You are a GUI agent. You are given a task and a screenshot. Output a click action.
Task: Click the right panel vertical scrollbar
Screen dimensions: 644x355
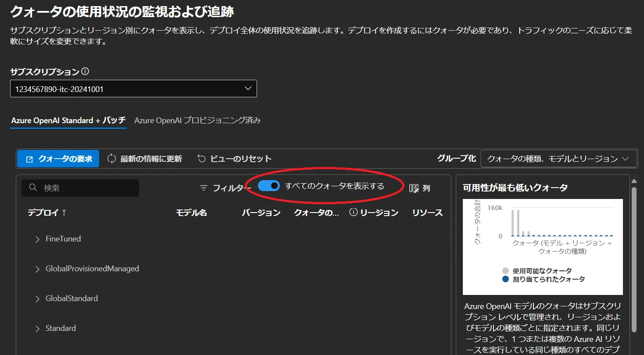633,259
